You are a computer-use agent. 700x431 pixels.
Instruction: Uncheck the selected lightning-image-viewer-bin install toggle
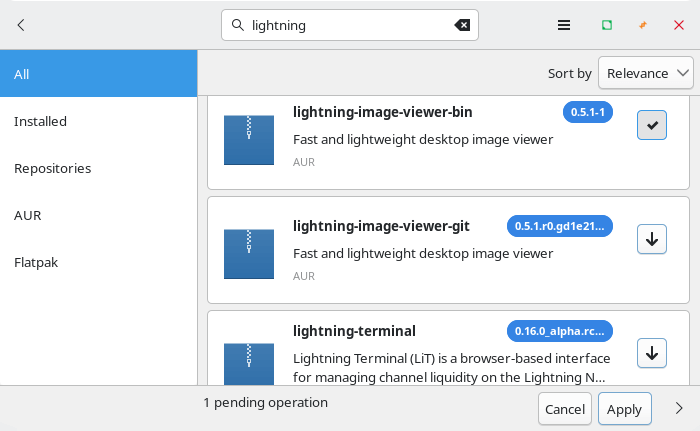click(652, 125)
